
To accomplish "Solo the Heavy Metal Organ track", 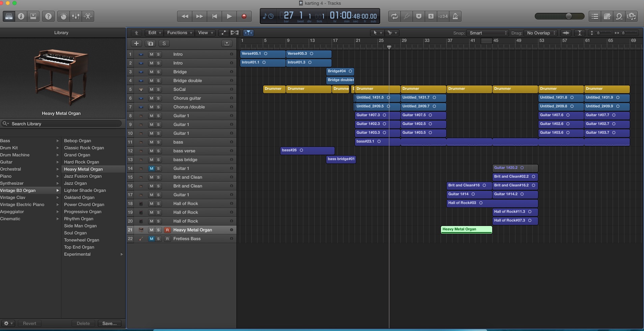I will (x=158, y=230).
